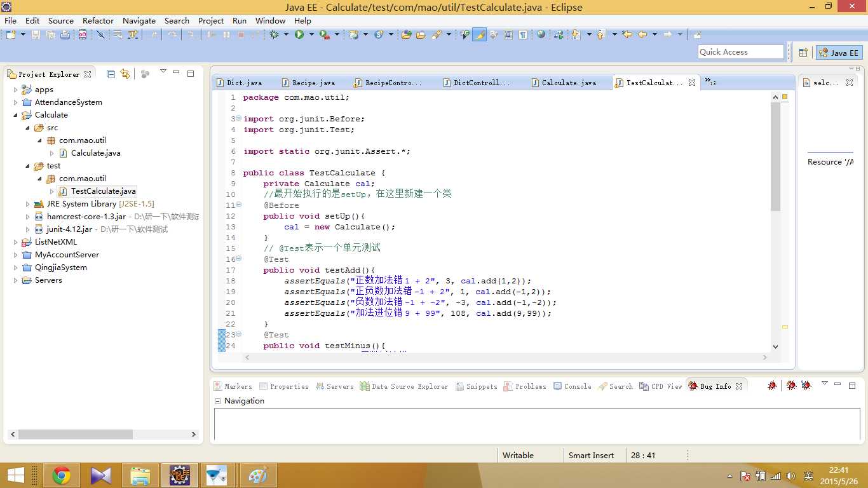This screenshot has width=868, height=488.
Task: Expand JRE System Library node
Action: pos(27,204)
